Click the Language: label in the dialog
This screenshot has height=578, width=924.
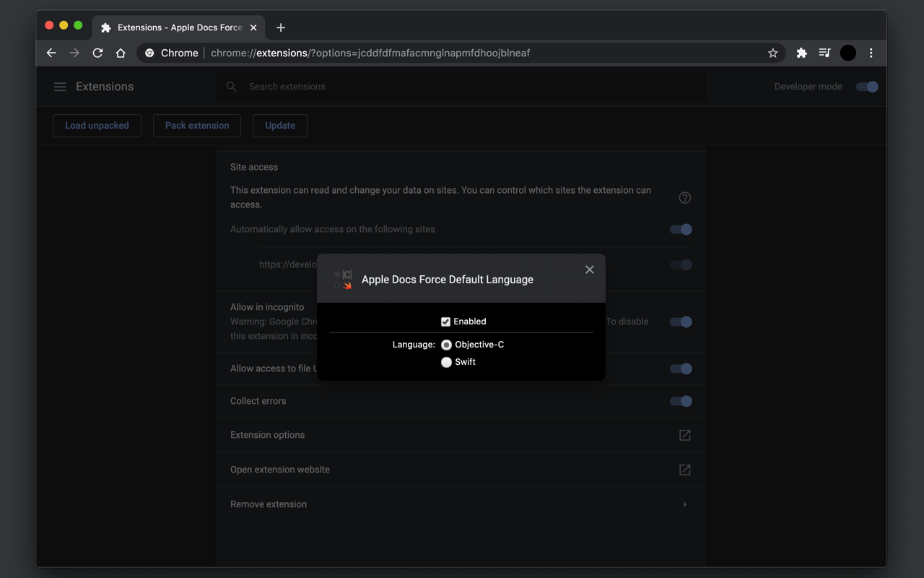coord(414,345)
